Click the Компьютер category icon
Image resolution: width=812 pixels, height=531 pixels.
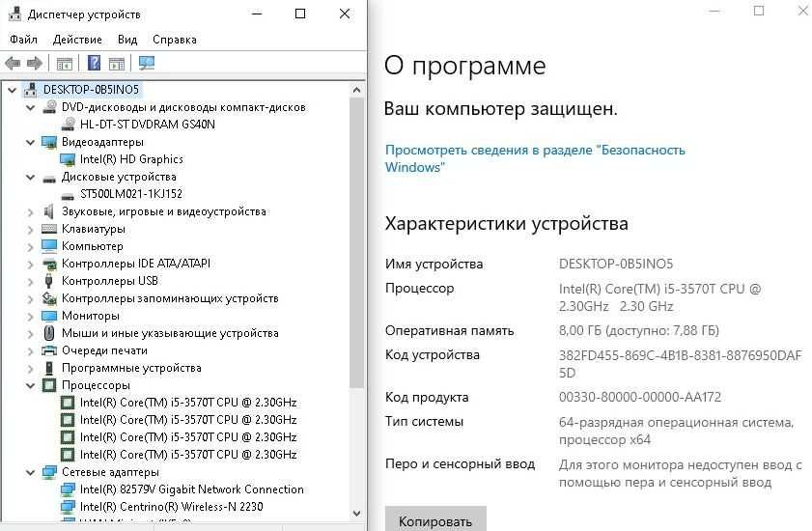coord(49,246)
